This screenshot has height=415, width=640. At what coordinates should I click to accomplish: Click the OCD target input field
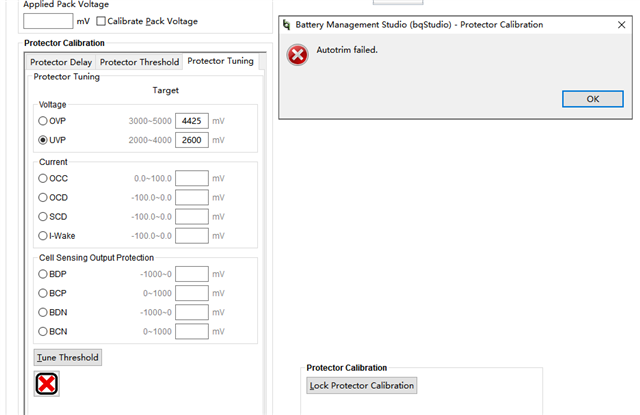point(192,198)
